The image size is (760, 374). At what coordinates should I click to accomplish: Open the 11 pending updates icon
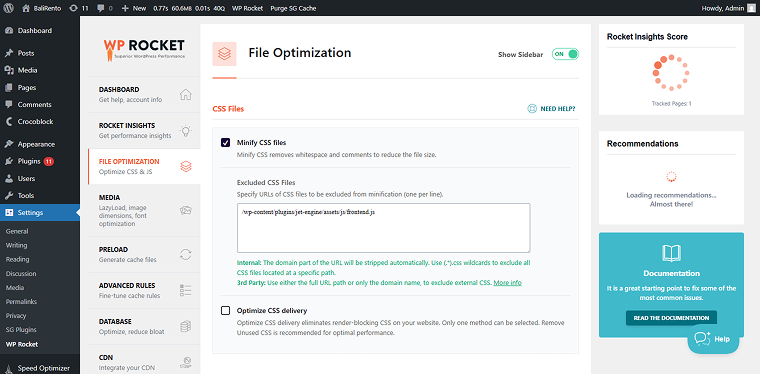(x=79, y=8)
